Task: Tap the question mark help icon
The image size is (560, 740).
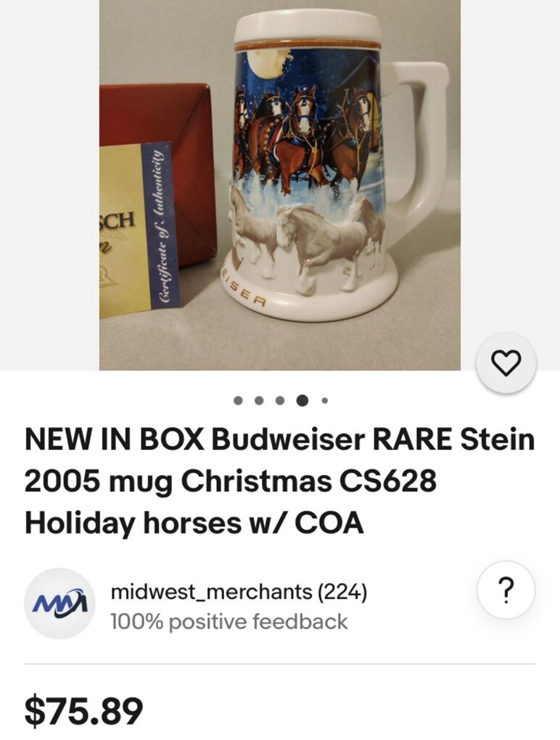Action: 506,589
